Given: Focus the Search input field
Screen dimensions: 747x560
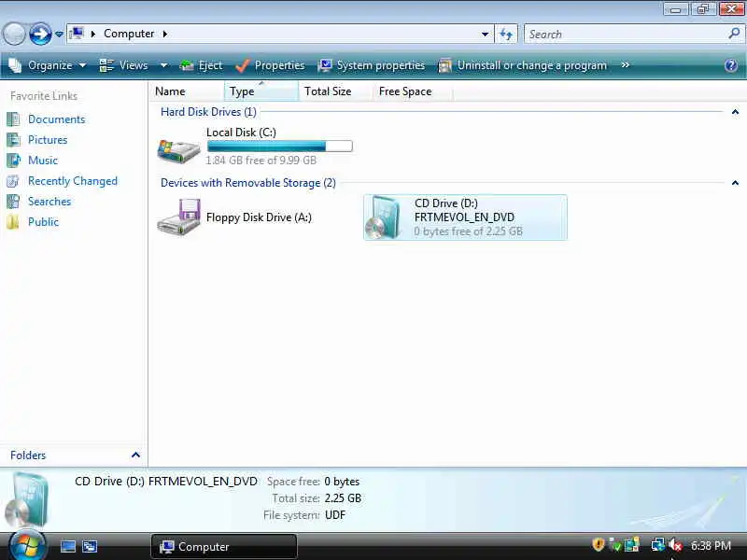Looking at the screenshot, I should coord(625,34).
